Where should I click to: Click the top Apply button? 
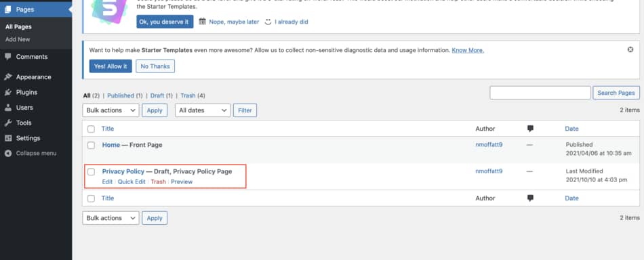pyautogui.click(x=155, y=110)
